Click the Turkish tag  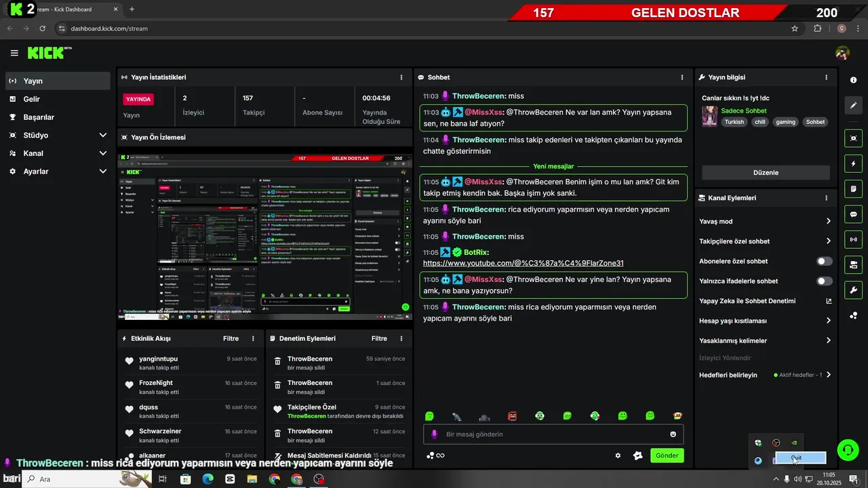(x=734, y=122)
